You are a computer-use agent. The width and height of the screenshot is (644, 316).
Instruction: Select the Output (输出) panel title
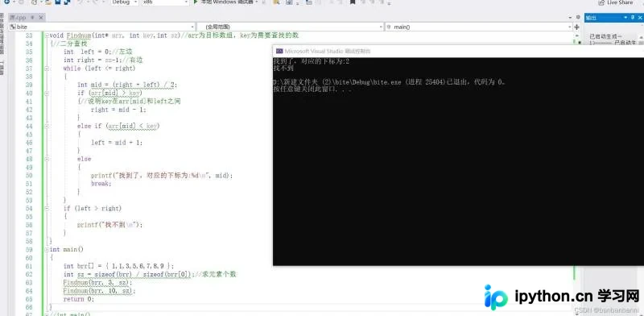[x=591, y=18]
